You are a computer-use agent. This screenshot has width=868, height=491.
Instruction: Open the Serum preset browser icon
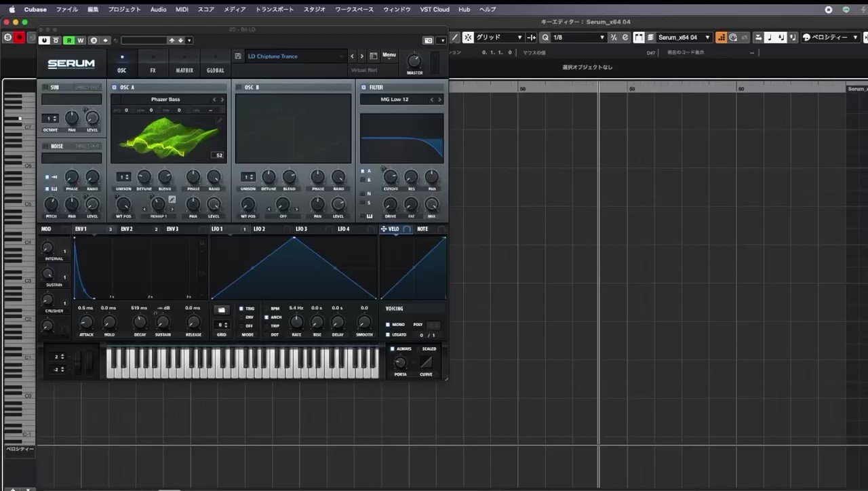click(374, 56)
